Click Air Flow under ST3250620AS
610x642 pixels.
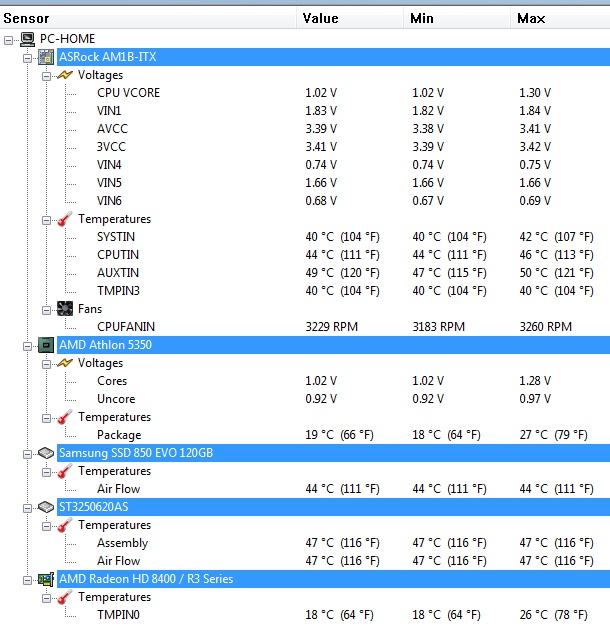(x=119, y=561)
